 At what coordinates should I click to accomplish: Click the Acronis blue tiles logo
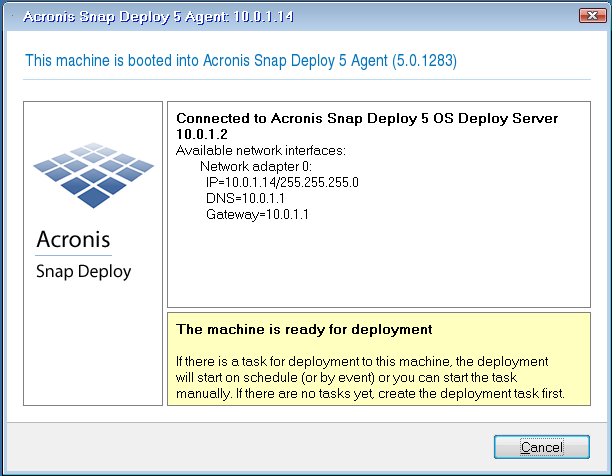point(93,174)
